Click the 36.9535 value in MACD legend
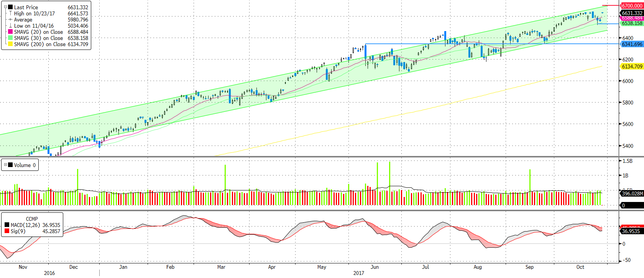 (51, 225)
